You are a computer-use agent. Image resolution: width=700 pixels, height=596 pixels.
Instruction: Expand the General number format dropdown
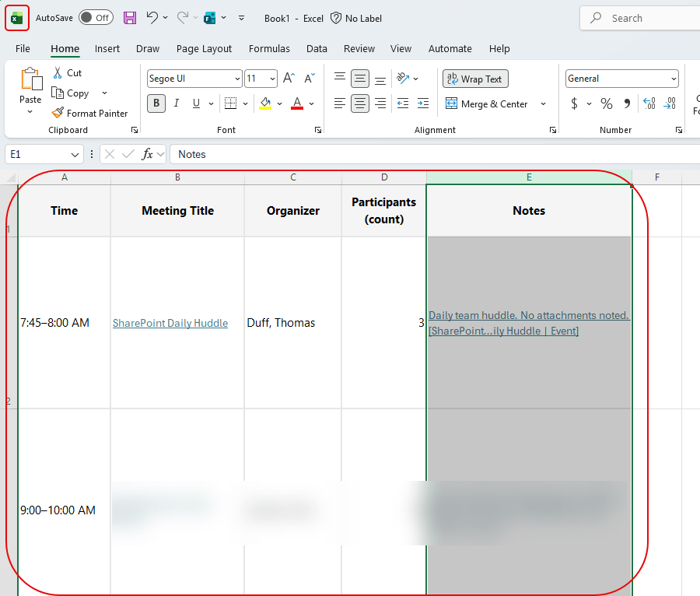(673, 79)
